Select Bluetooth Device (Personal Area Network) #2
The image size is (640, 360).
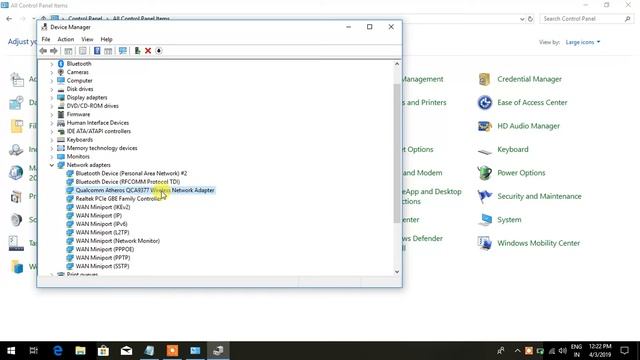coord(131,173)
